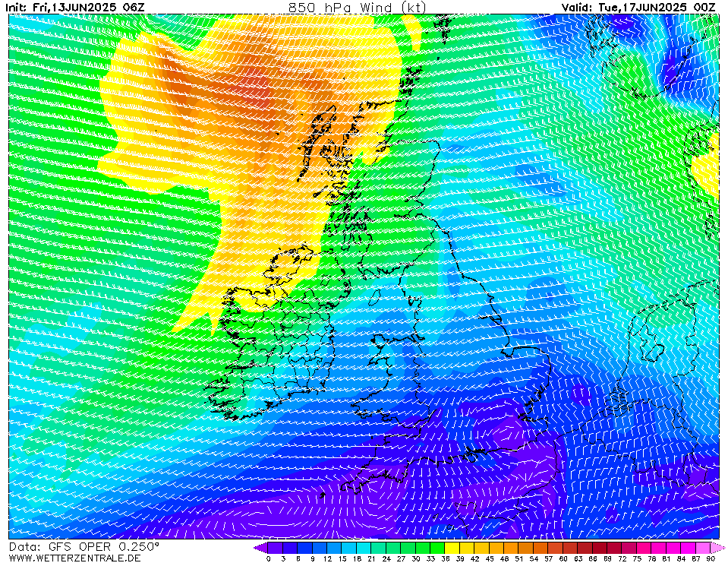This screenshot has width=728, height=563.
Task: Click the "24" label on the color scale
Action: pyautogui.click(x=386, y=558)
